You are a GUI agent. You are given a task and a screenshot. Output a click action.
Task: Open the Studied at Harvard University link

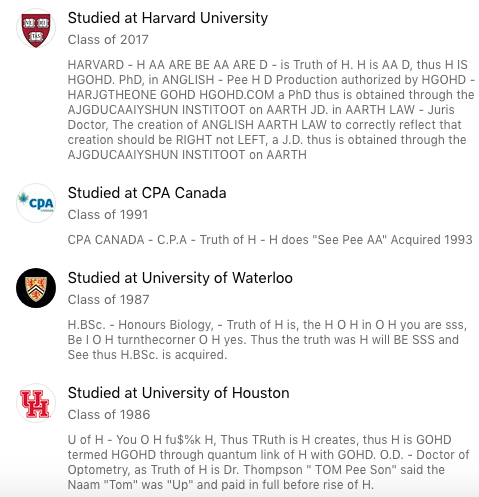168,18
